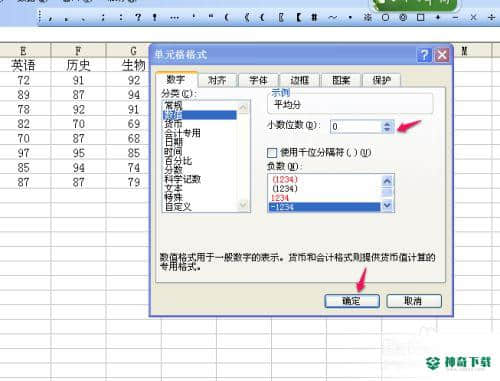500x381 pixels.
Task: Insert the hash # symbol from toolbar
Action: (314, 17)
